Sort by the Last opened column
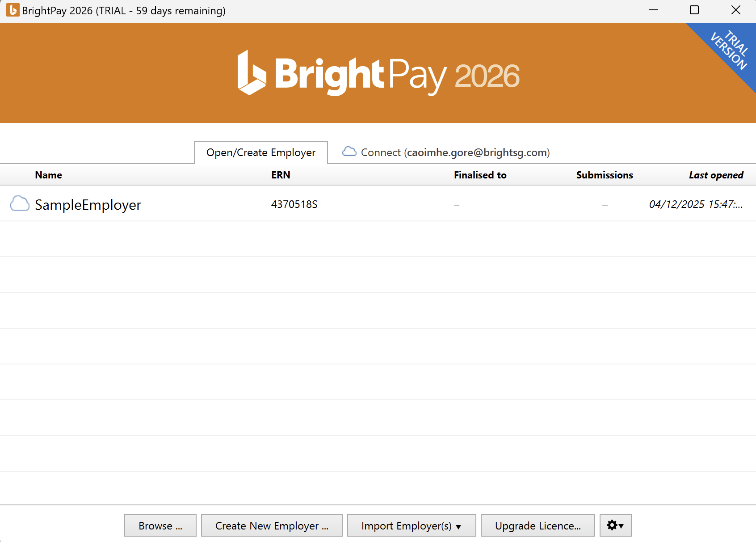 coord(716,175)
